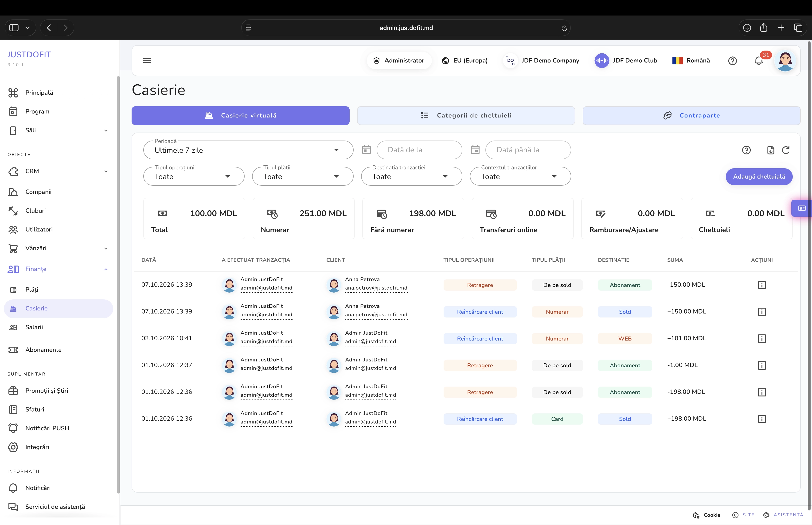Open info for the -150.00 MDL transaction

[x=761, y=285]
